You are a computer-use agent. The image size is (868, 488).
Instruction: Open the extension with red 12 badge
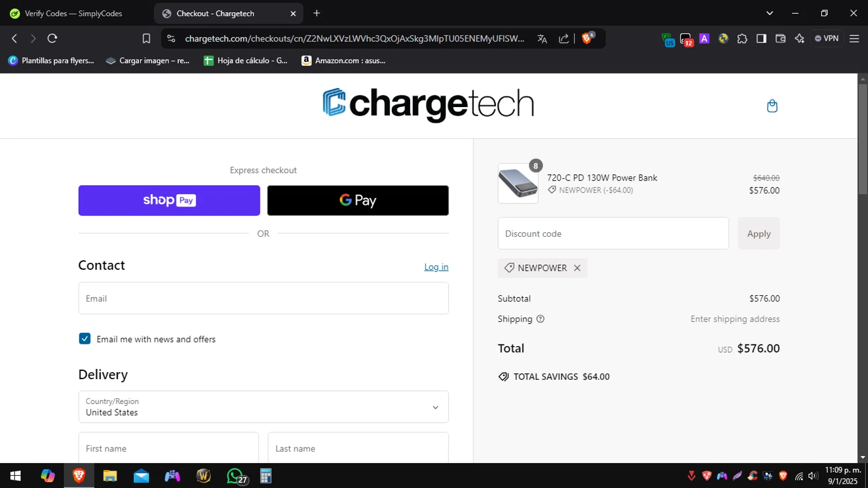pyautogui.click(x=686, y=39)
